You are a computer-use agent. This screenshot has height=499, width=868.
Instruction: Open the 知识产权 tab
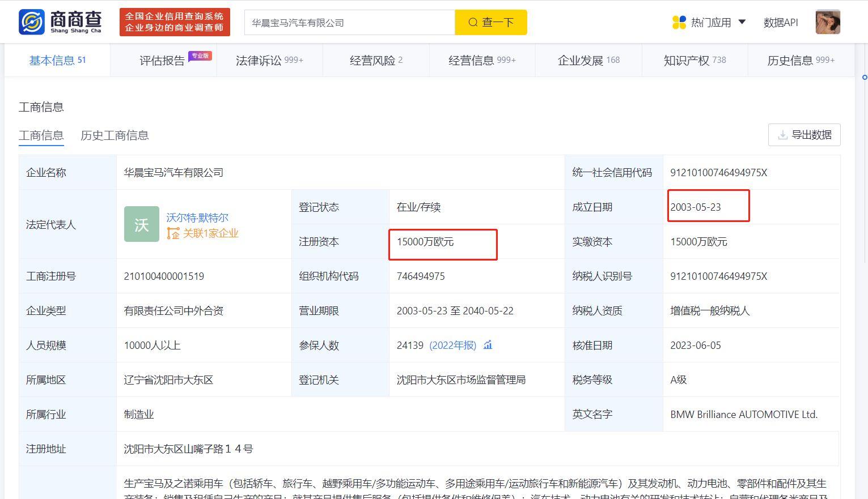point(687,59)
